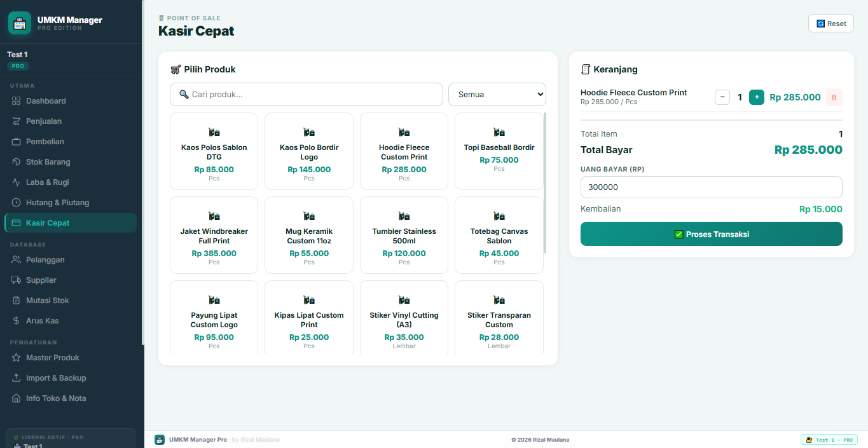
Task: Click the Penjualan cart icon in sidebar
Action: pyautogui.click(x=17, y=121)
